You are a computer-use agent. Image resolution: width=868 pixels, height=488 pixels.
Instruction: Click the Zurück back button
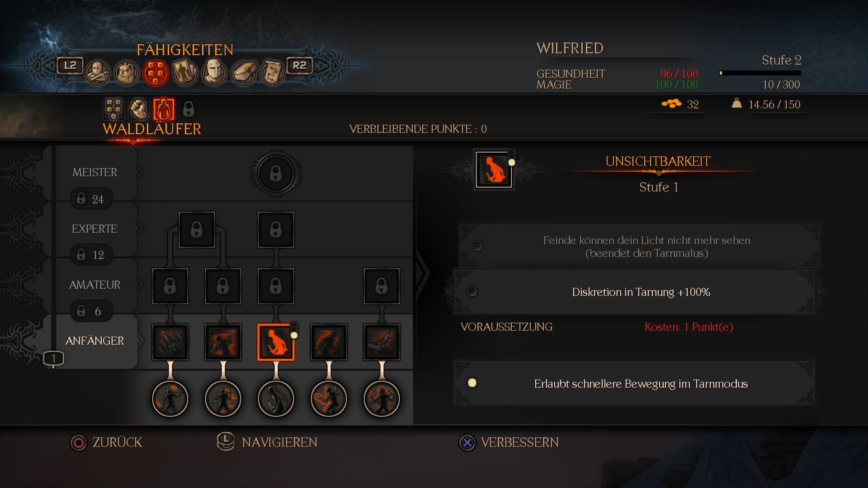106,442
